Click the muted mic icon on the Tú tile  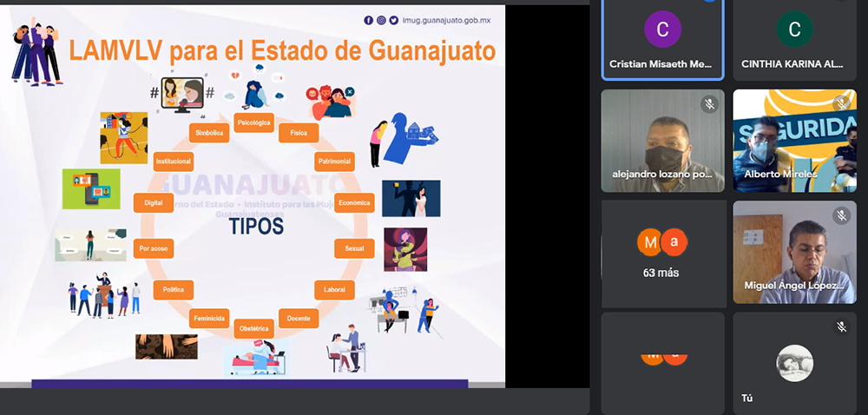(x=840, y=326)
